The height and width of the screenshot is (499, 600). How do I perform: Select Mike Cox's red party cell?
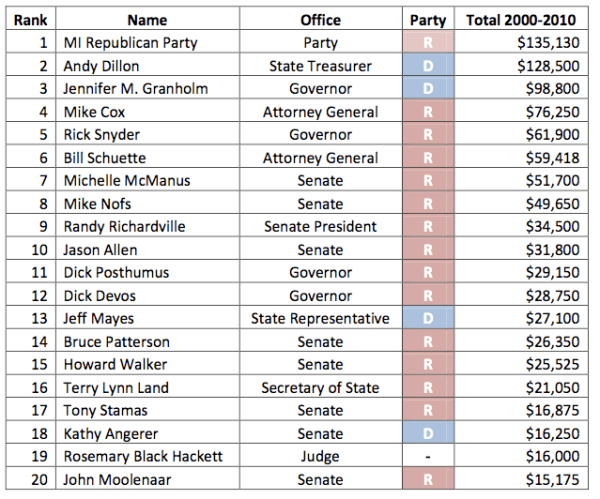click(428, 112)
